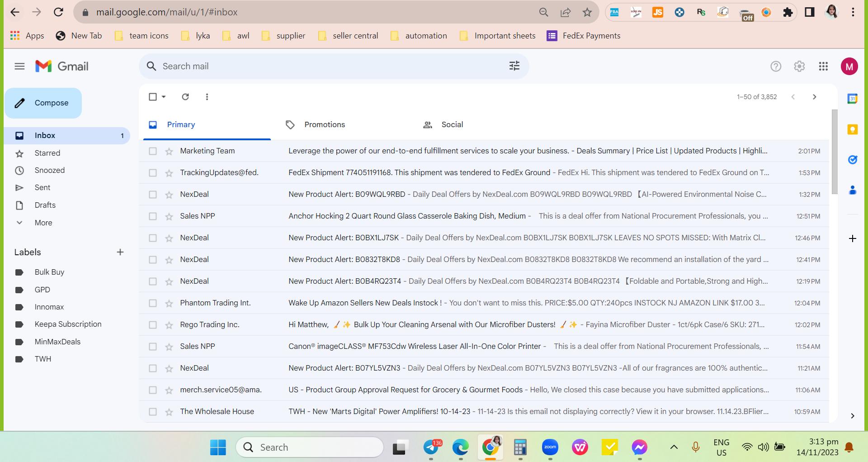The image size is (868, 462).
Task: Open Gmail Settings gear
Action: (x=799, y=67)
